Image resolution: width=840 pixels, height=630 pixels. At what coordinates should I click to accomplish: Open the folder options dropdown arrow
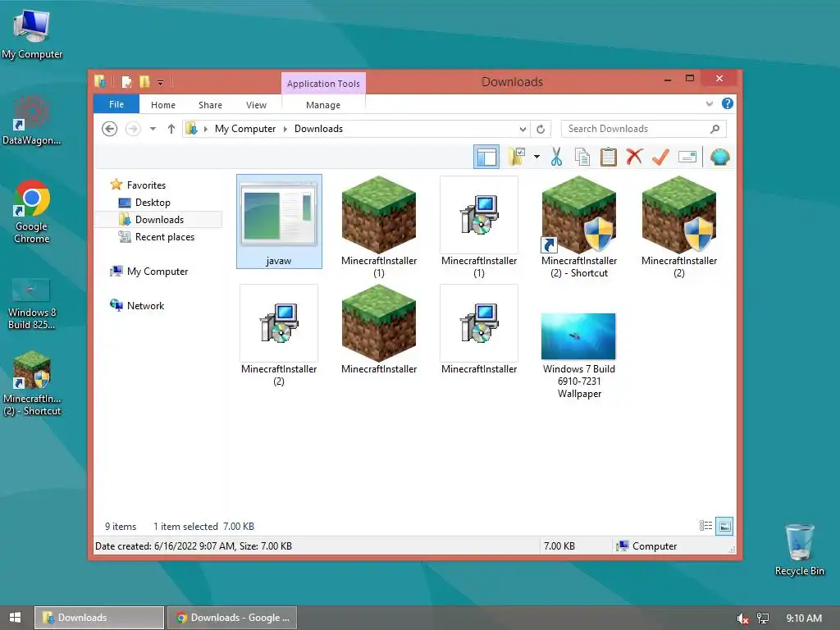click(x=536, y=157)
